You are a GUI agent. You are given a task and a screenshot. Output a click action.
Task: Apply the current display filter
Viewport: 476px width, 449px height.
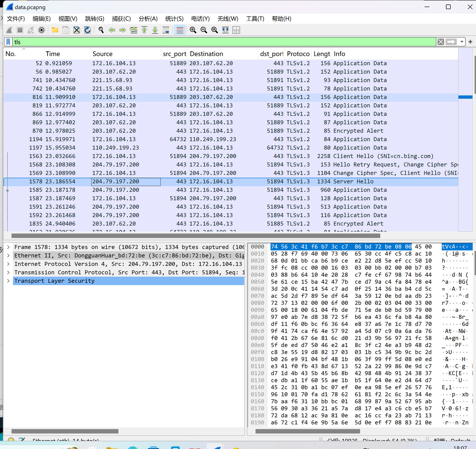pyautogui.click(x=451, y=42)
